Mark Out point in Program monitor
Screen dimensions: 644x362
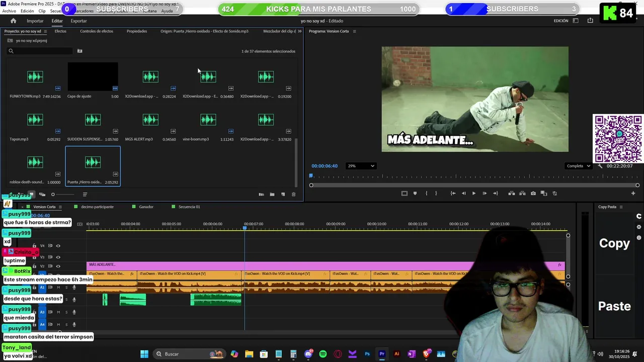[436, 193]
